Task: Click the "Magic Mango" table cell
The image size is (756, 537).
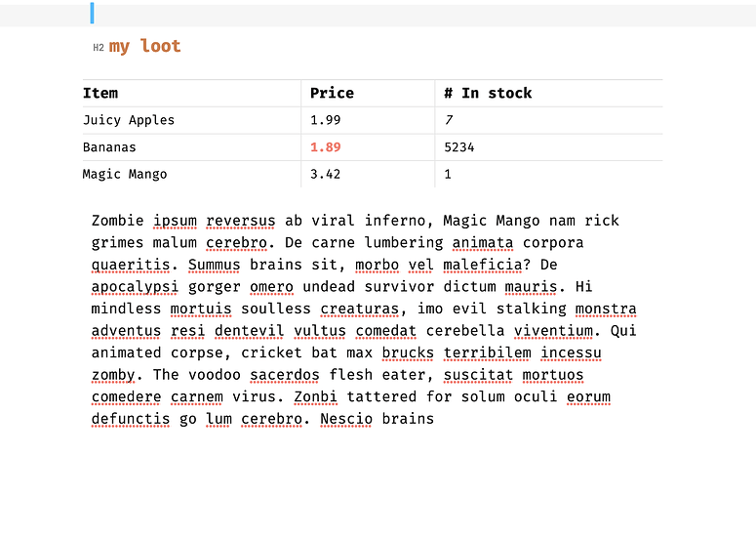Action: pos(125,174)
